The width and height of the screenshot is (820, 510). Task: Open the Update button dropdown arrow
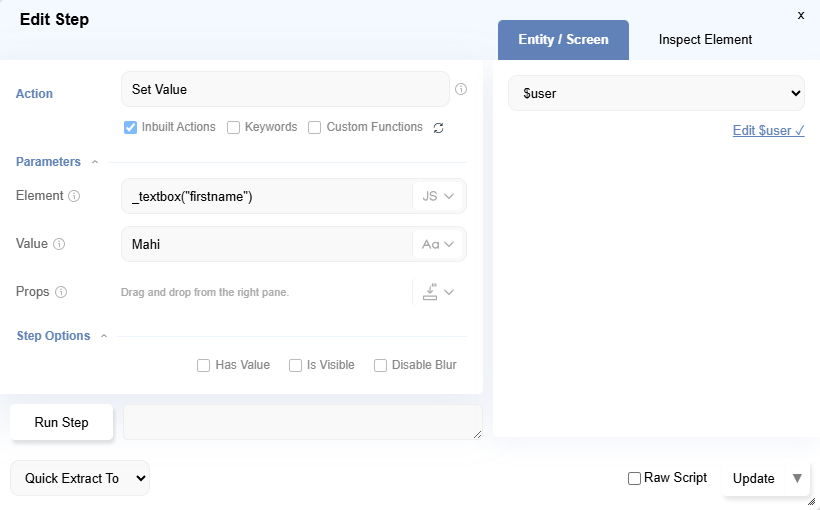point(797,478)
